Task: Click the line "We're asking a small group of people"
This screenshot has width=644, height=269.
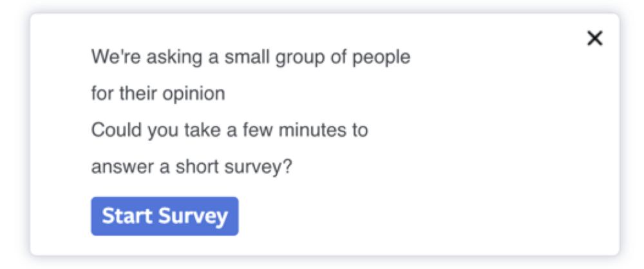Action: click(x=251, y=57)
